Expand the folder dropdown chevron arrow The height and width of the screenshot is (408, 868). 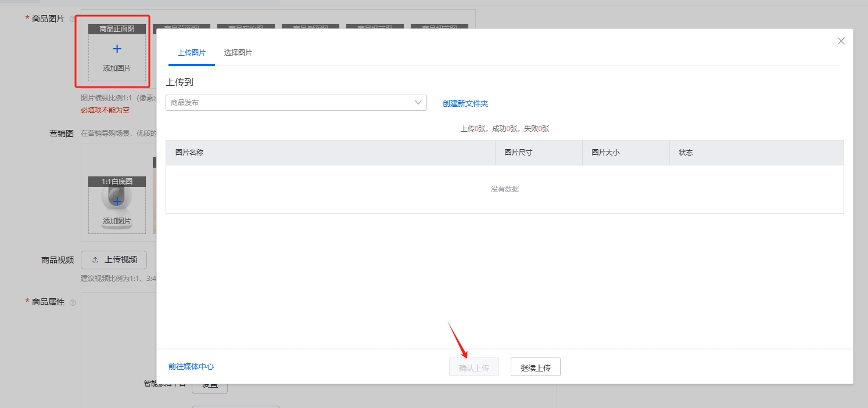click(418, 103)
